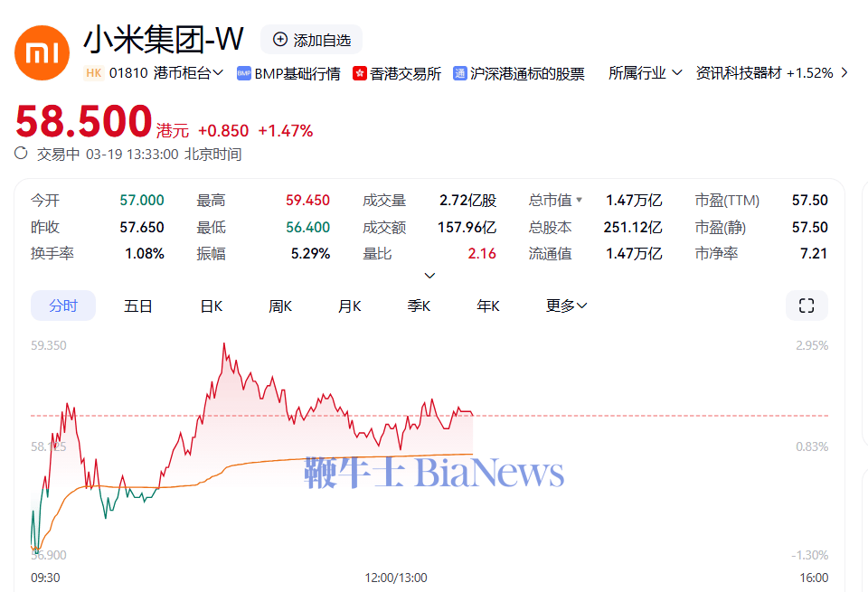The width and height of the screenshot is (868, 592).
Task: Expand more stats with the down chevron
Action: coord(429,276)
